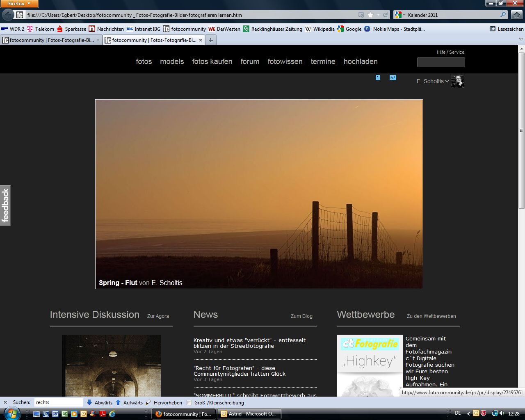Open the tunnel photo under Intensive Diskussion
Viewport: 525px width, 420px height.
(x=112, y=365)
